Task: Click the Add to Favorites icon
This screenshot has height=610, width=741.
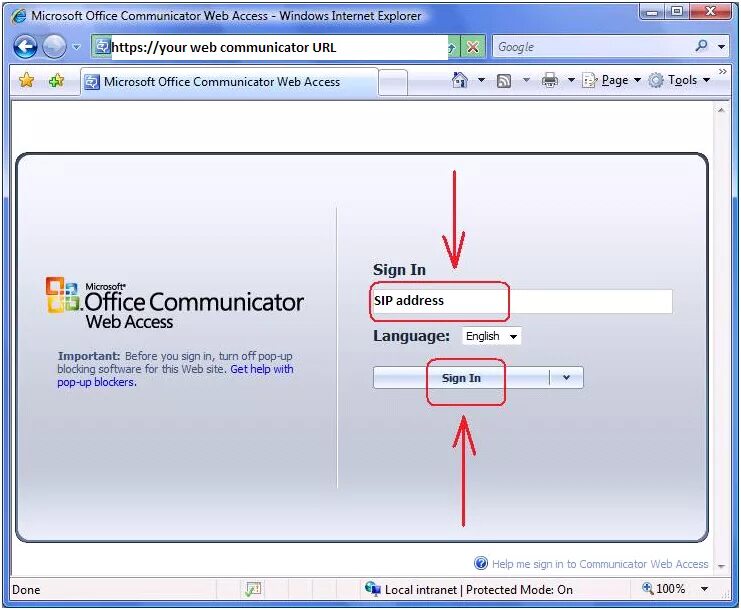Action: coord(56,80)
